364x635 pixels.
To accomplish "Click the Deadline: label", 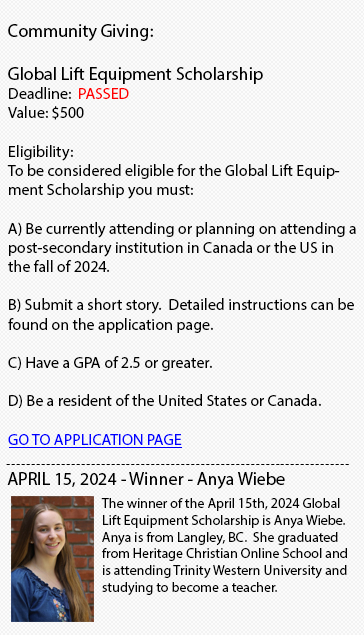I will (40, 94).
